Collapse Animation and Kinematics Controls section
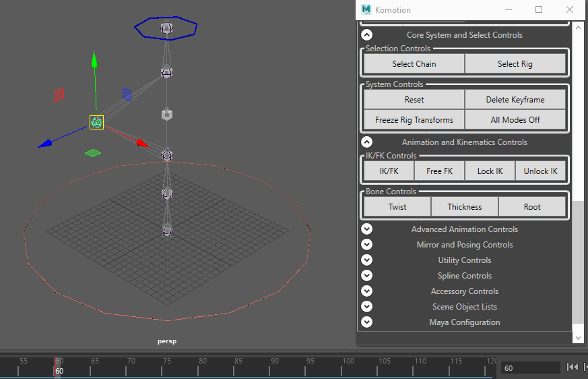Screen dimensions: 588x379 point(367,142)
